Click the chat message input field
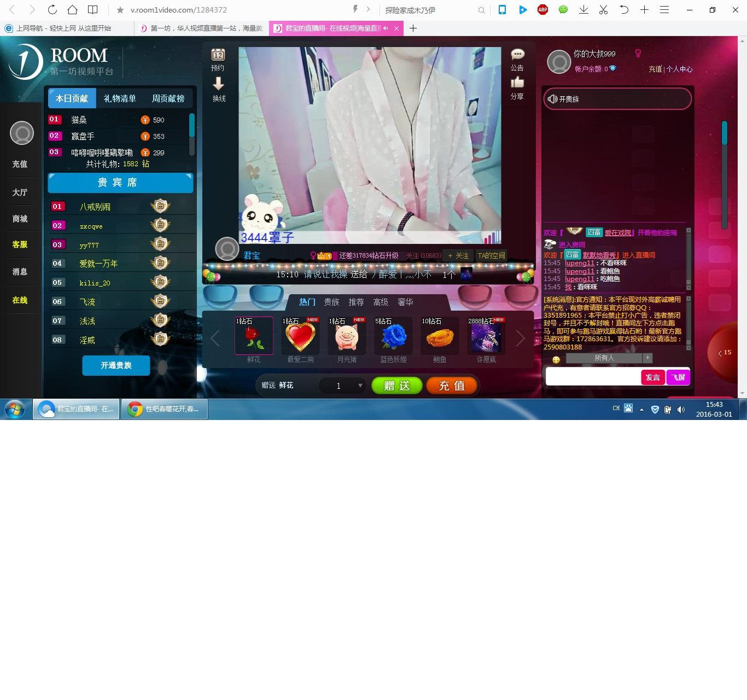 click(x=593, y=377)
